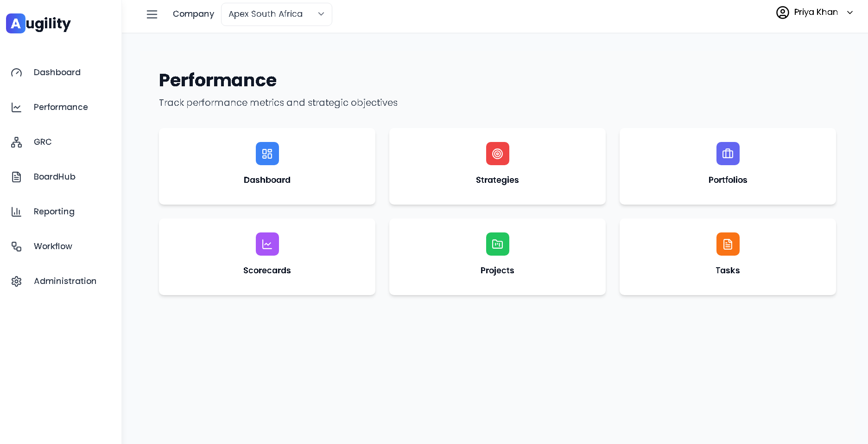This screenshot has width=868, height=444.
Task: Open the Apex South Africa company dropdown
Action: [276, 14]
